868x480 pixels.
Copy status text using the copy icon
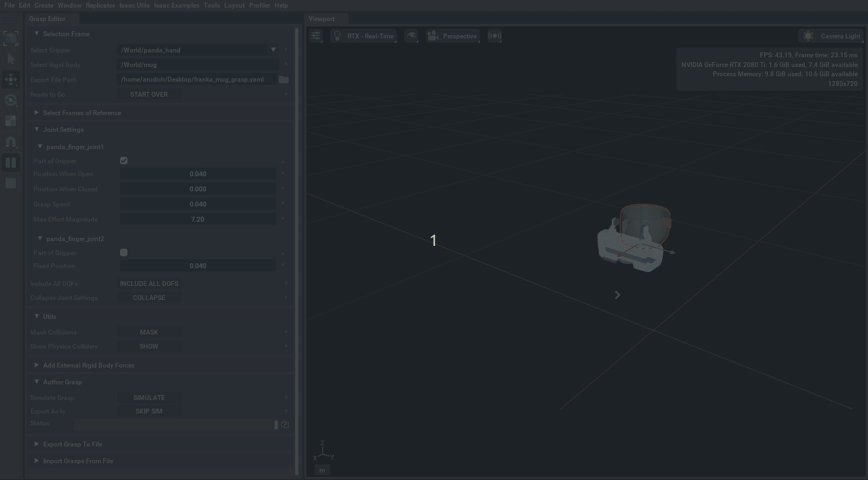coord(285,425)
